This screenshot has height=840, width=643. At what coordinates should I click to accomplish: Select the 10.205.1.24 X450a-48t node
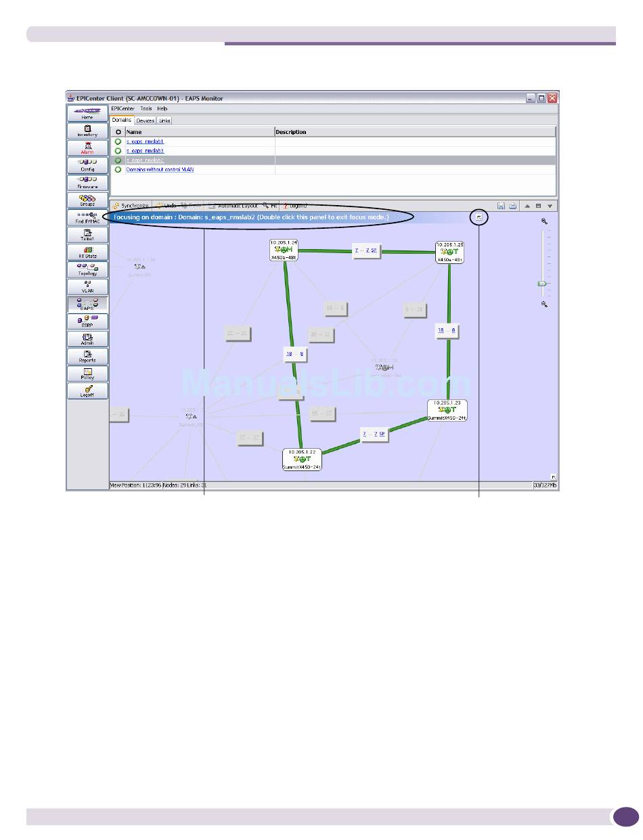[x=284, y=250]
